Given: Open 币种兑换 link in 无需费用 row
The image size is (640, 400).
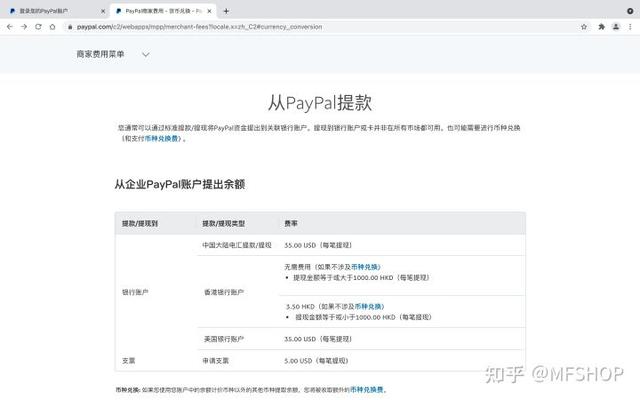Looking at the screenshot, I should [x=366, y=267].
